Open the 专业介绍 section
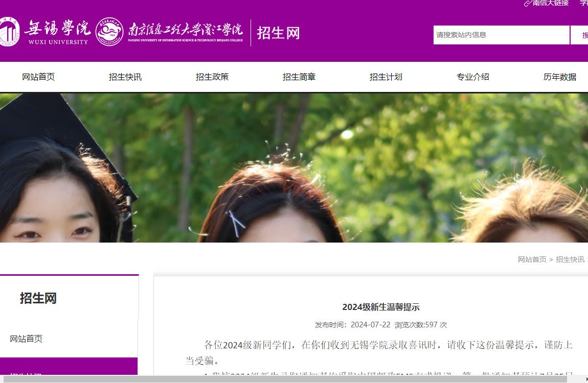Viewport: 588px width, 383px height. 472,77
